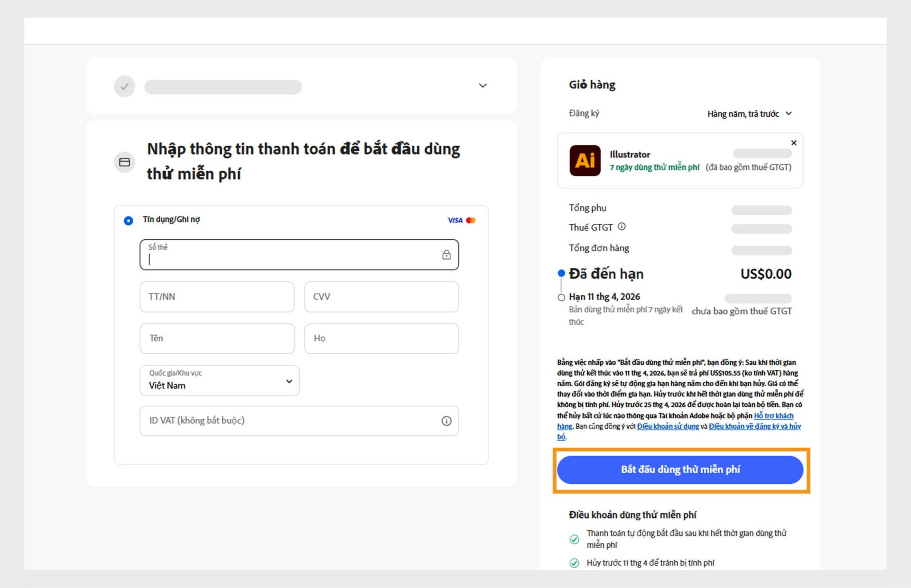This screenshot has width=911, height=588.
Task: Open the Điều khoản sử dụng link
Action: [x=668, y=426]
